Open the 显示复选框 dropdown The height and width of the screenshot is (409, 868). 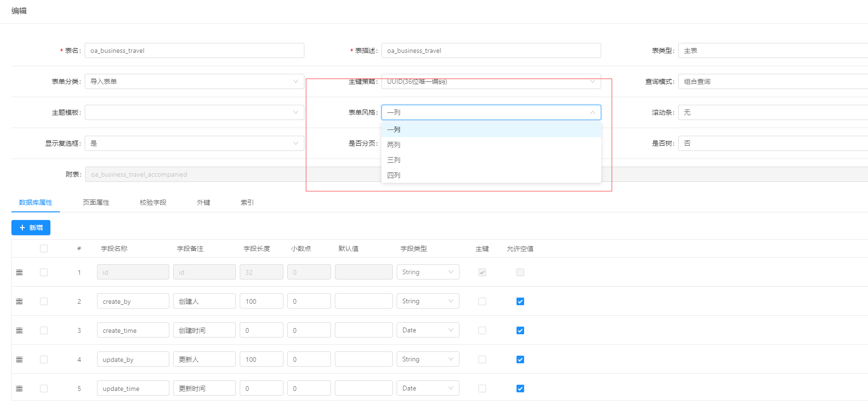coord(195,143)
